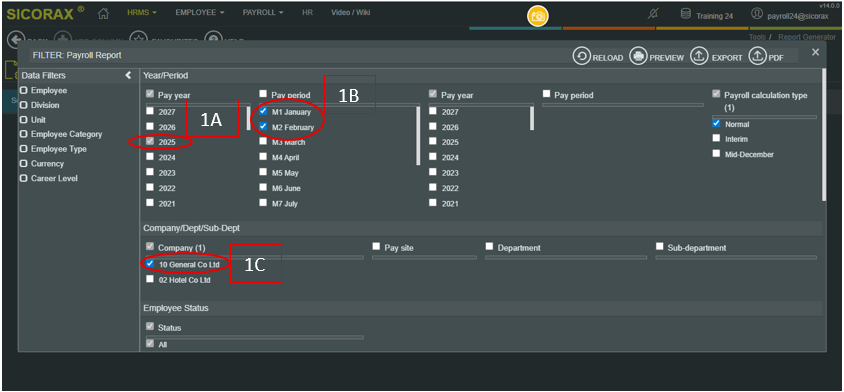Viewport: 844px width, 392px height.
Task: Check 2022 in the second Pay year list
Action: (433, 188)
